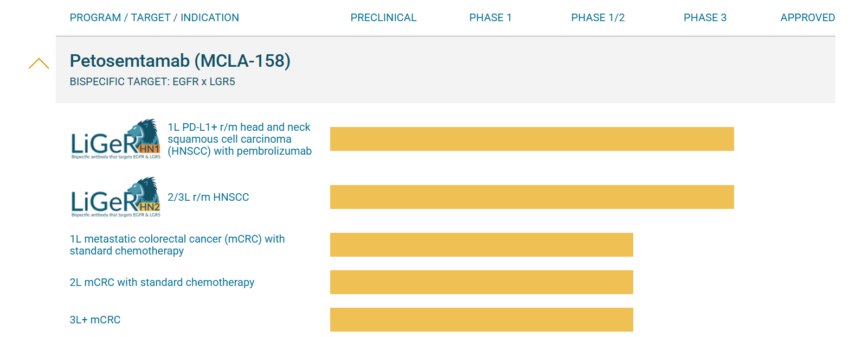Click the LiGeR HN2 trial logo
868x337 pixels.
pyautogui.click(x=115, y=197)
